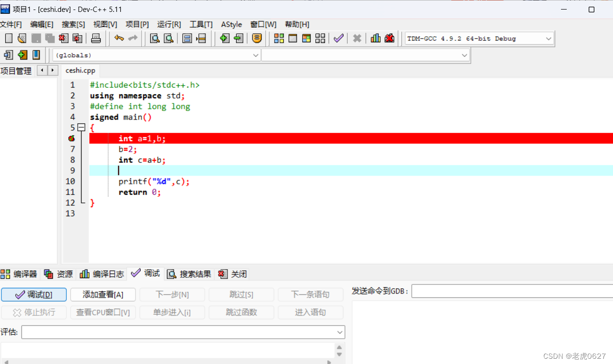Click the Remove from project icon
This screenshot has height=364, width=613.
pyautogui.click(x=239, y=39)
